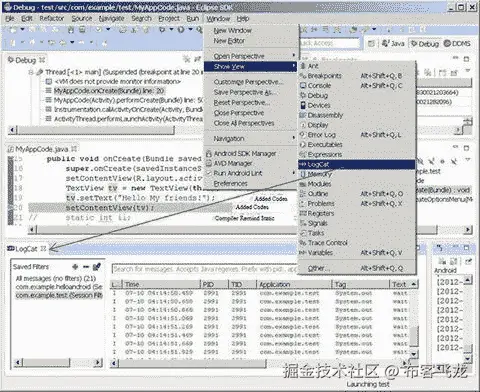Screen dimensions: 480x392
Task: Select the Instrumentation.callActivityOnCreate stack frame
Action: (128, 109)
